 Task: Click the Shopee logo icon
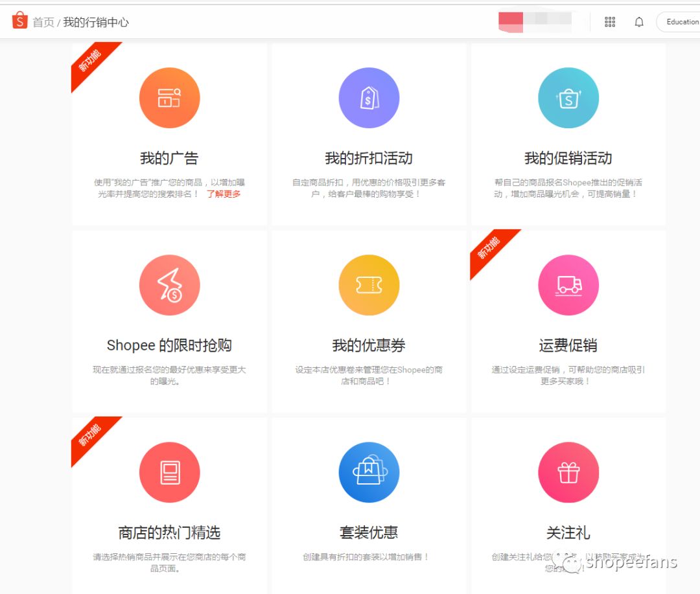point(19,20)
